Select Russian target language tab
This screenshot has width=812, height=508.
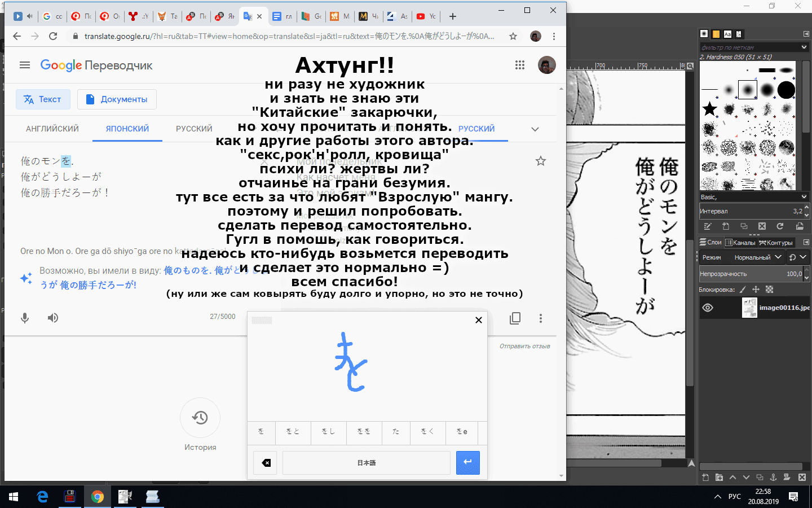[x=476, y=129]
